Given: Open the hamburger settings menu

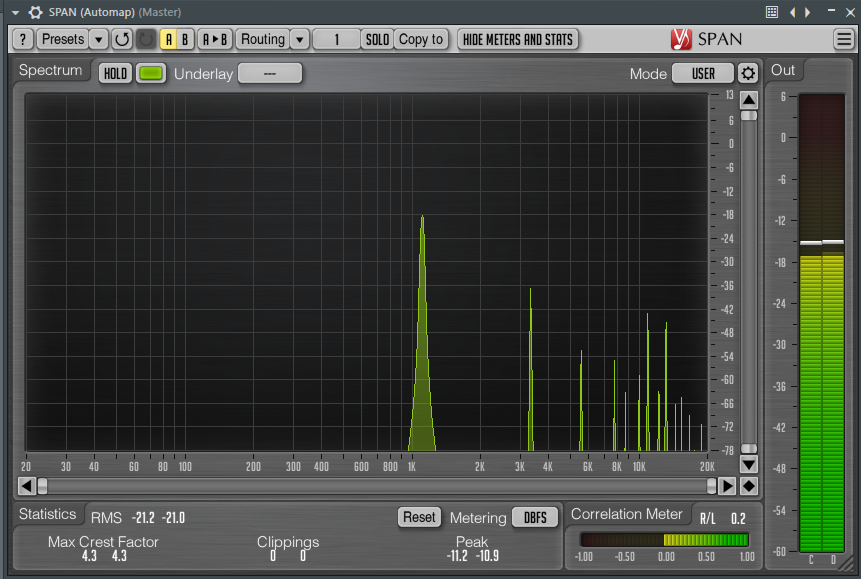Looking at the screenshot, I should coord(843,40).
